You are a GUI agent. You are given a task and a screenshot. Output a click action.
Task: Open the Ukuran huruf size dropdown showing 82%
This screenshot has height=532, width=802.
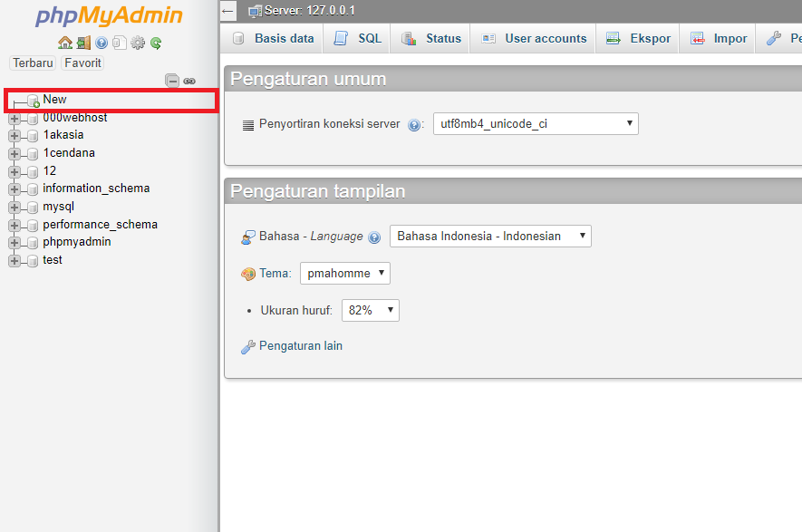click(x=370, y=309)
